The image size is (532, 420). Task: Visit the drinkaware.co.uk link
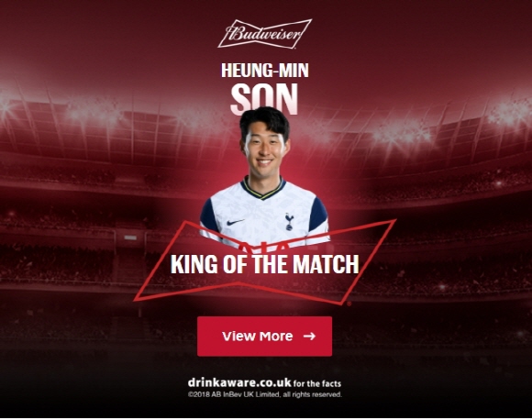239,382
